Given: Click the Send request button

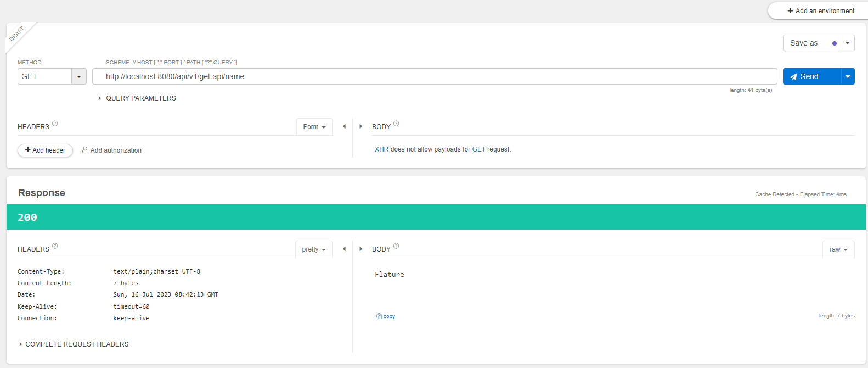Looking at the screenshot, I should [811, 76].
